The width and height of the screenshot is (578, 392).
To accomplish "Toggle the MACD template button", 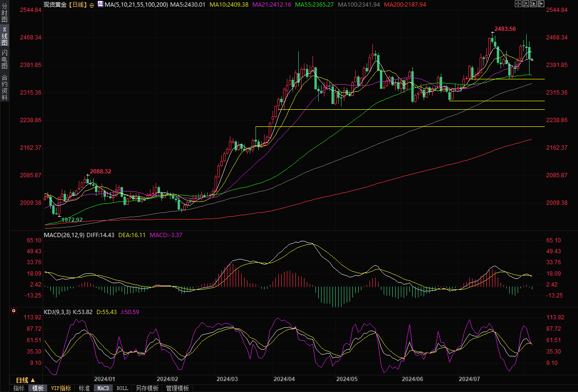I will pyautogui.click(x=103, y=388).
